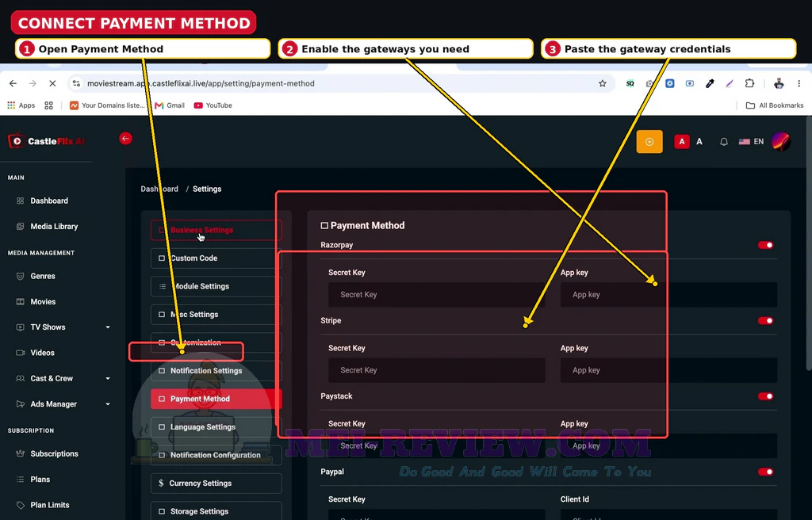Open the Chrome profile avatar in toolbar
The height and width of the screenshot is (520, 812).
coord(779,83)
